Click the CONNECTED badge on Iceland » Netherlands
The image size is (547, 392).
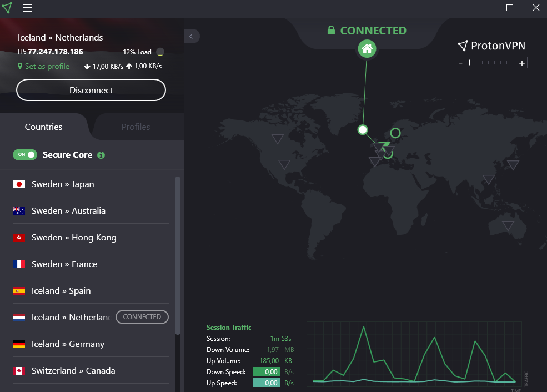click(142, 317)
